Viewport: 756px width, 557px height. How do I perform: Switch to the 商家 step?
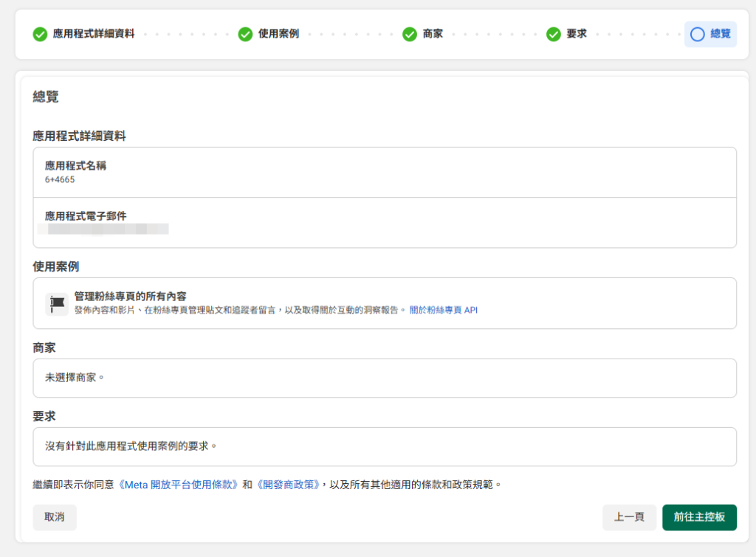[433, 34]
